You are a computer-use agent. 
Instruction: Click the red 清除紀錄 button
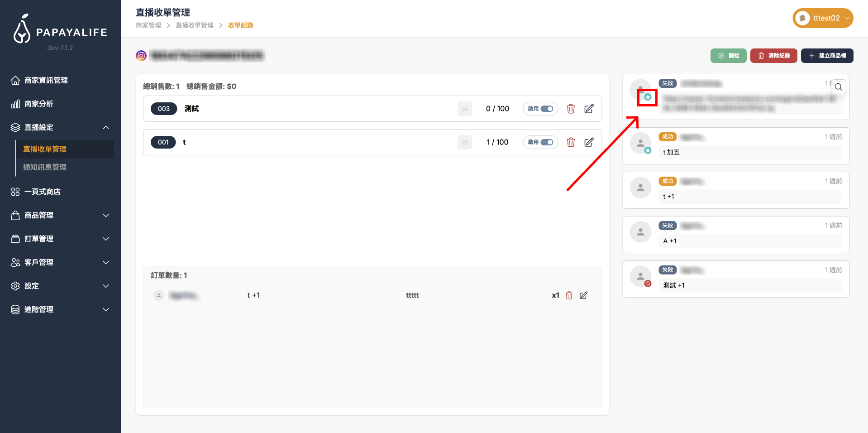(x=773, y=56)
